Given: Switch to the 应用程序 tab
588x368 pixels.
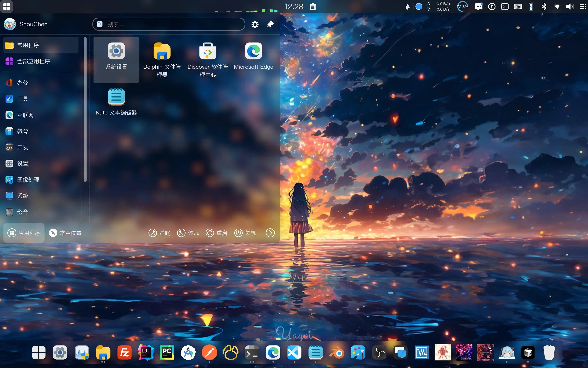Looking at the screenshot, I should pyautogui.click(x=24, y=233).
